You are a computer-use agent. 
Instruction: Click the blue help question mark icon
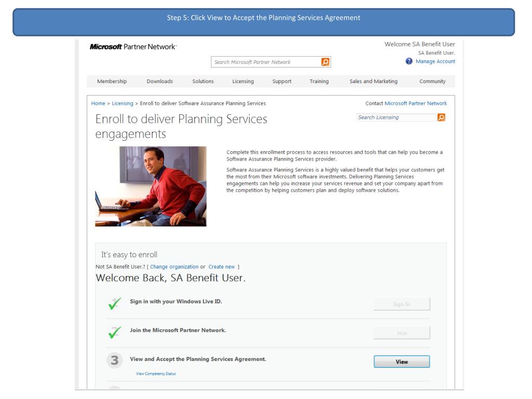coord(409,61)
